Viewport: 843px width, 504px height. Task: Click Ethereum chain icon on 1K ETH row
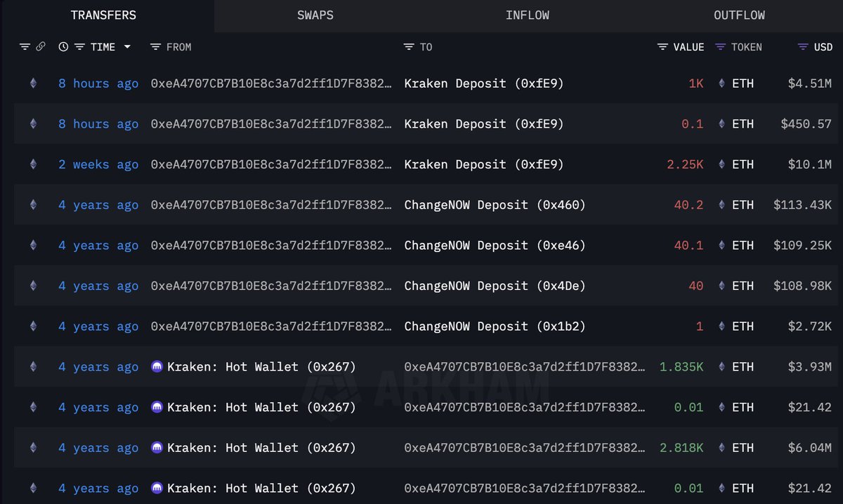pos(33,84)
